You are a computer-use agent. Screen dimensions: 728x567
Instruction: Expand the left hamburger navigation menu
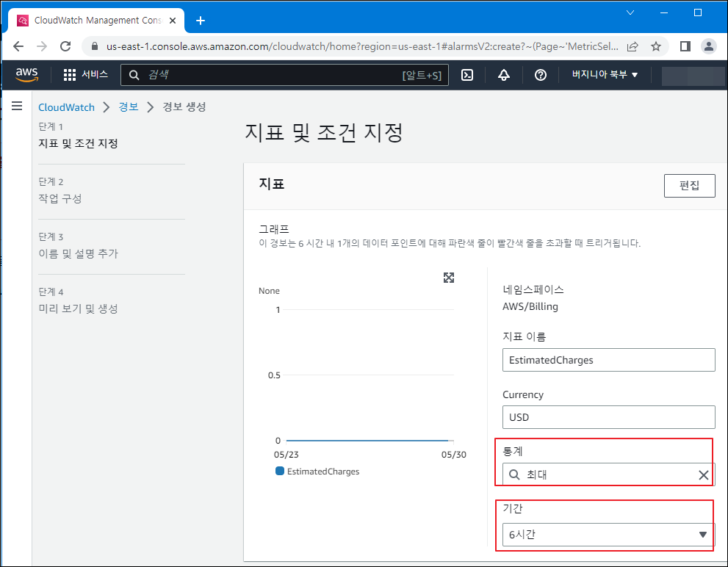17,106
